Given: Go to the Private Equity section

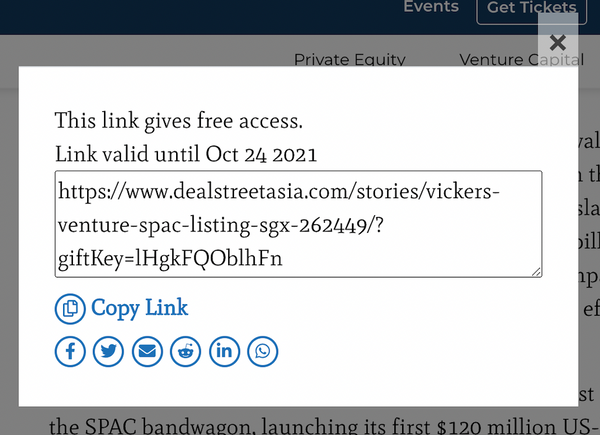Looking at the screenshot, I should point(349,60).
